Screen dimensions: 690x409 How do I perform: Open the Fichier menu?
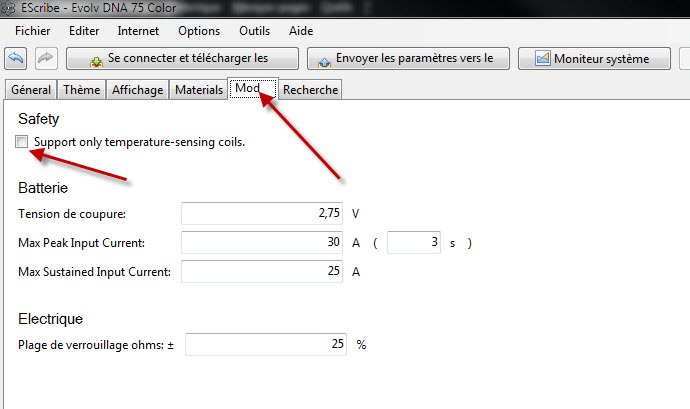pos(33,31)
